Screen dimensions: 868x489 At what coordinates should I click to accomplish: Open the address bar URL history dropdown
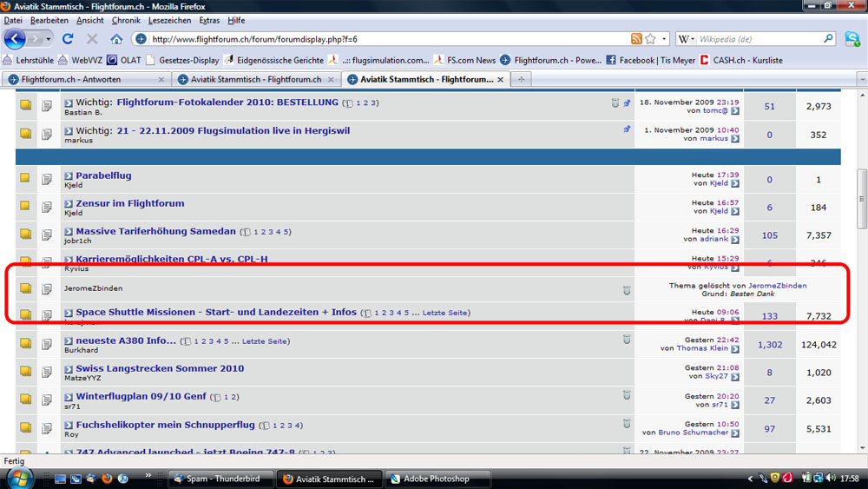664,39
